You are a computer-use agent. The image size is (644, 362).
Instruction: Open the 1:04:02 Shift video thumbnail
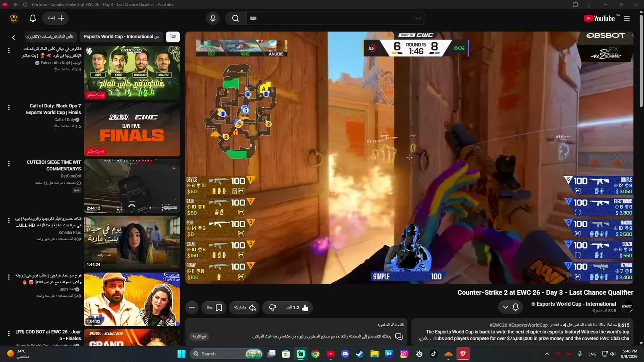[132, 299]
